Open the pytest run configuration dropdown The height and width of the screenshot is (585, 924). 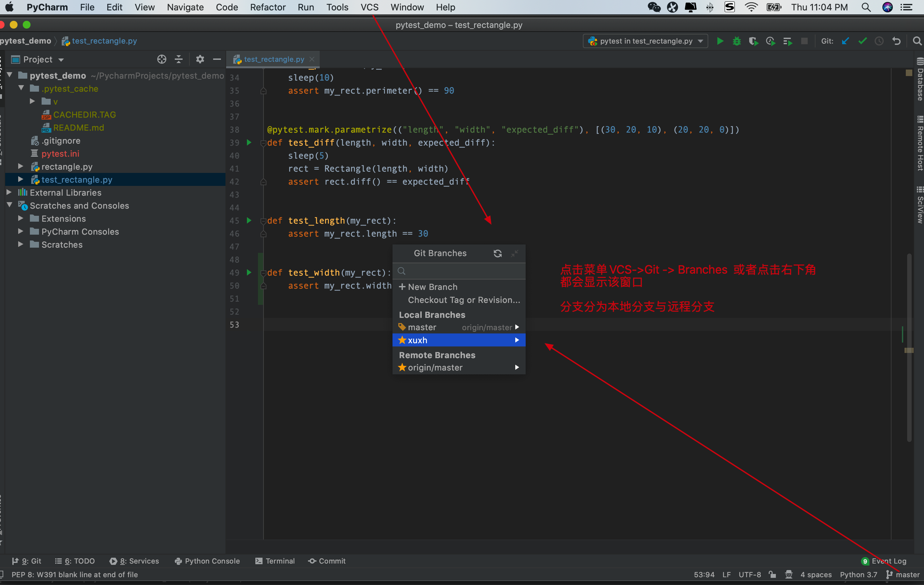pos(646,41)
